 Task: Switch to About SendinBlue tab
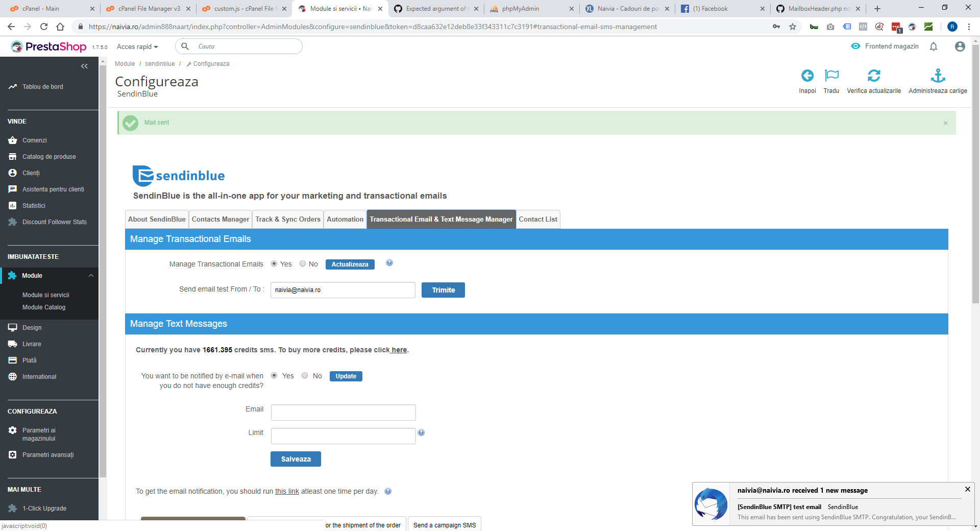pos(157,219)
